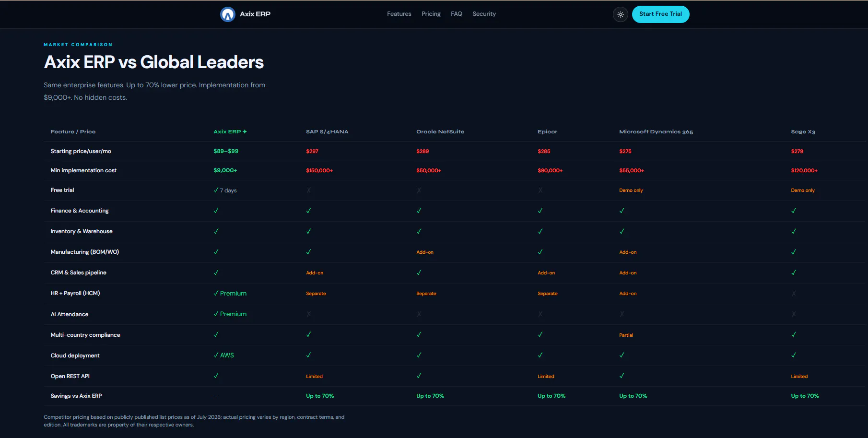Click the Start Free Trial button

[x=661, y=14]
